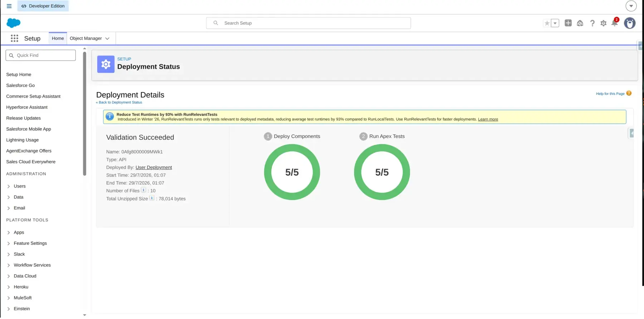The width and height of the screenshot is (644, 319).
Task: Click the Learn more link in banner
Action: (x=488, y=120)
